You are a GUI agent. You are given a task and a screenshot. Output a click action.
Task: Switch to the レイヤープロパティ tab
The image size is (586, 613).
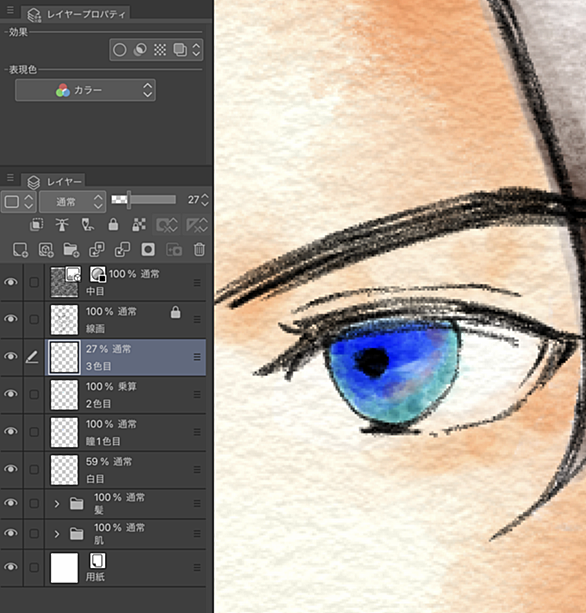[x=76, y=14]
